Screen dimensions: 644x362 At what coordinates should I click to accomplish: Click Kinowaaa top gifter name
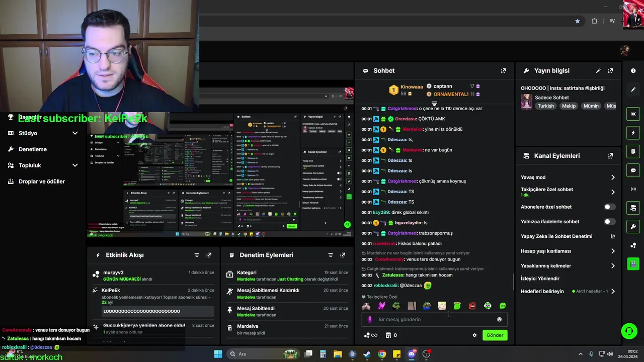click(x=412, y=87)
